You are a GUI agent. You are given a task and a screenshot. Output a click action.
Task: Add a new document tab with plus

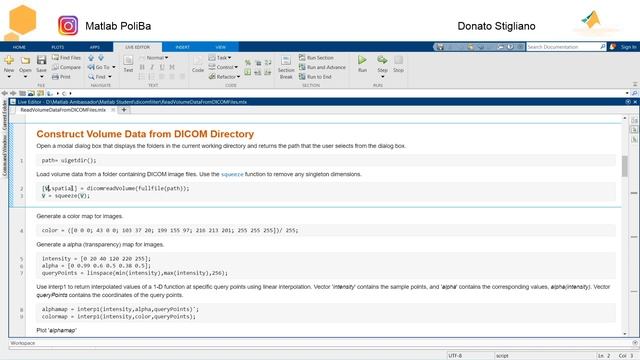pos(124,110)
